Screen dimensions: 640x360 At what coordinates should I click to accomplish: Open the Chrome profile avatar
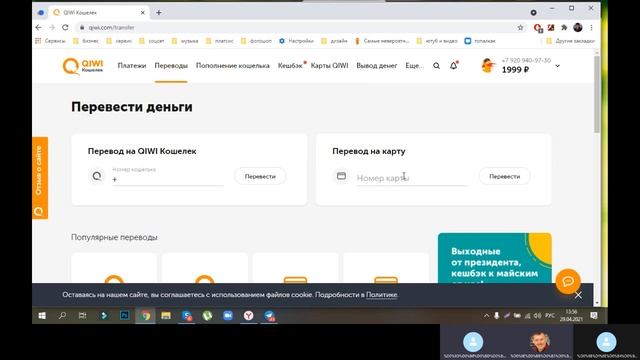[x=578, y=27]
